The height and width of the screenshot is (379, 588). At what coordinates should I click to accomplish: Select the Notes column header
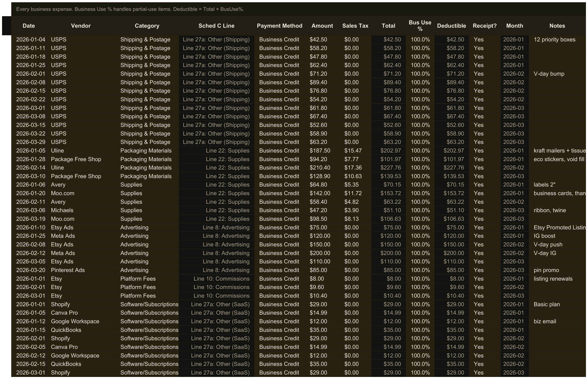[557, 26]
